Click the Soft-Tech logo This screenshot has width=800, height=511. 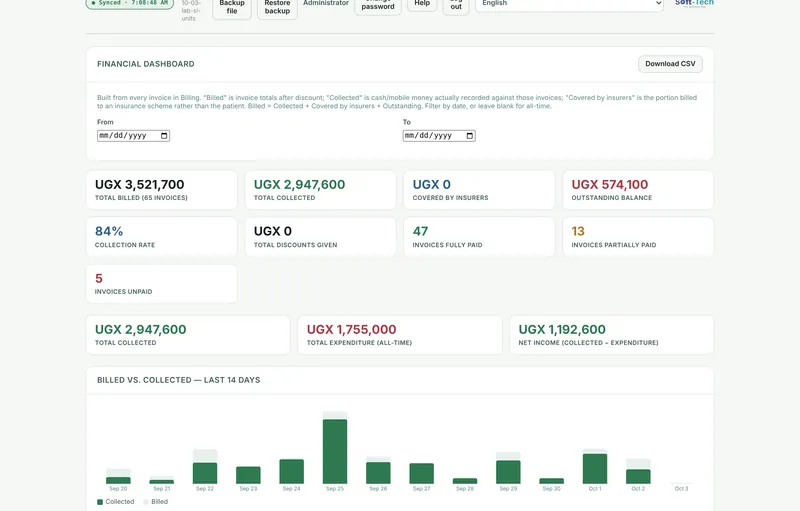coord(694,3)
